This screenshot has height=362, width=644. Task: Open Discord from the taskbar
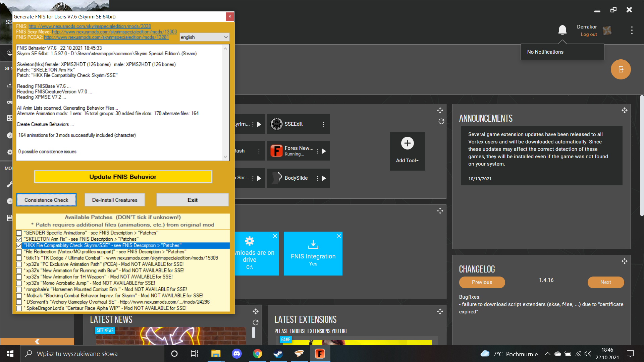237,354
